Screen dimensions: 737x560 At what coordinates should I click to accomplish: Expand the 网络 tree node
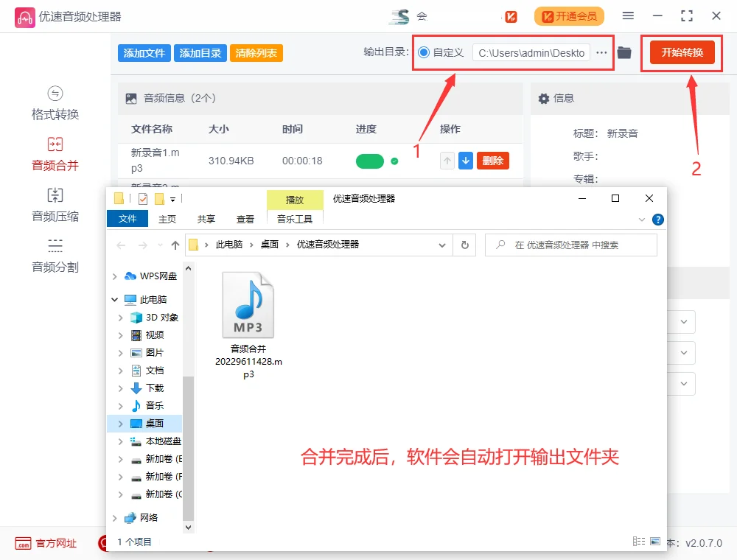click(115, 518)
